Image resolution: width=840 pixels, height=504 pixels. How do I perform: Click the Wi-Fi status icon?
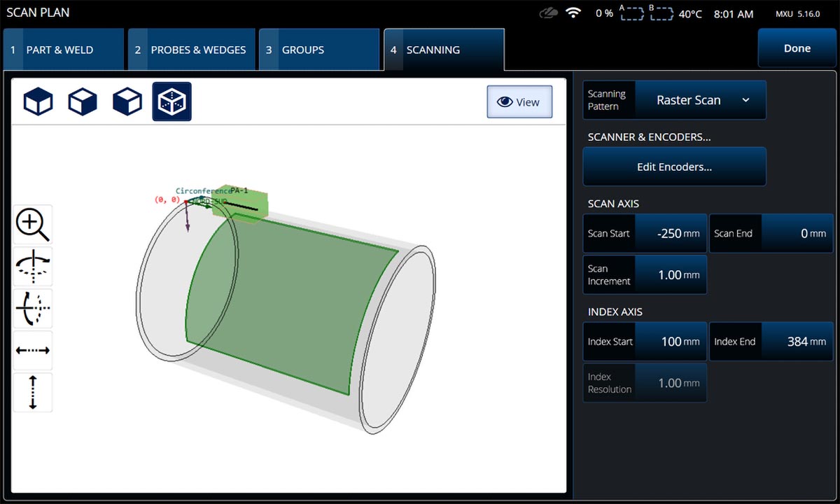[x=574, y=14]
